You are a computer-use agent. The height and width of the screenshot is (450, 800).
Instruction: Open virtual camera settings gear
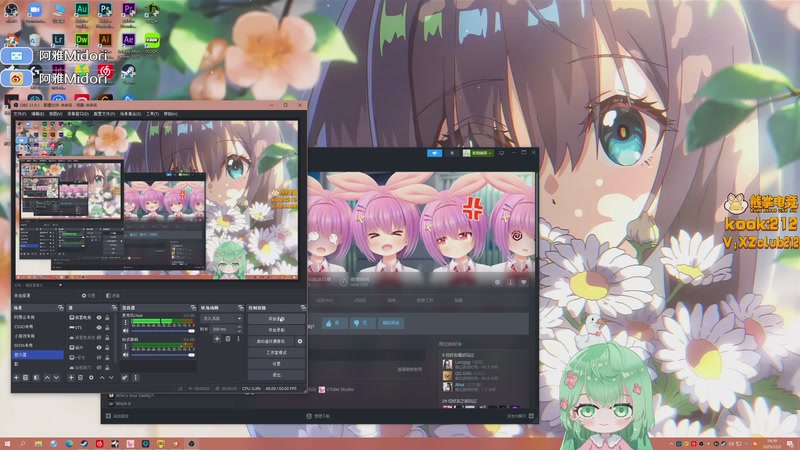(x=299, y=341)
